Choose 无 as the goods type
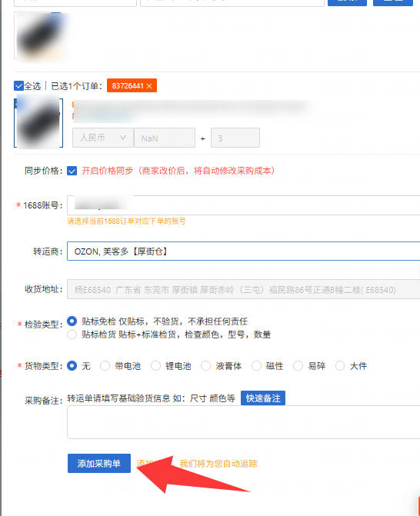Viewport: 420px width, 516px height. click(72, 365)
